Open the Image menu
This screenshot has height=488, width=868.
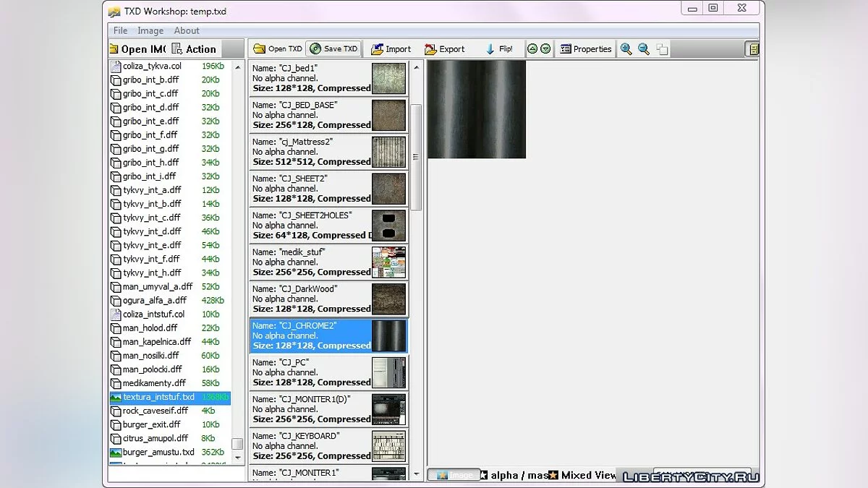coord(150,30)
